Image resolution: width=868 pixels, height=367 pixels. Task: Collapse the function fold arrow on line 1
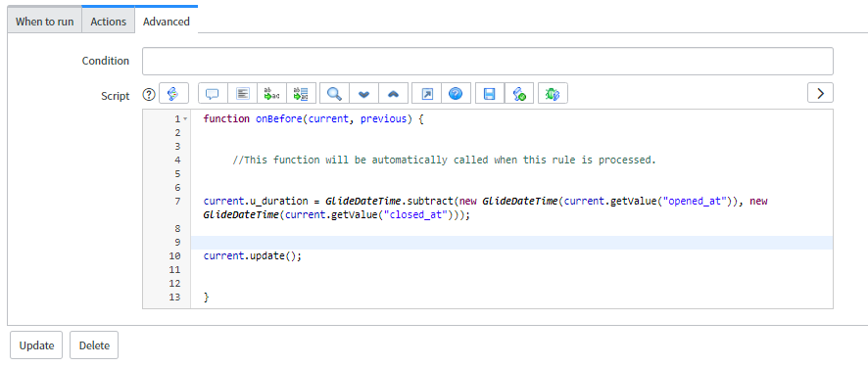coord(185,118)
